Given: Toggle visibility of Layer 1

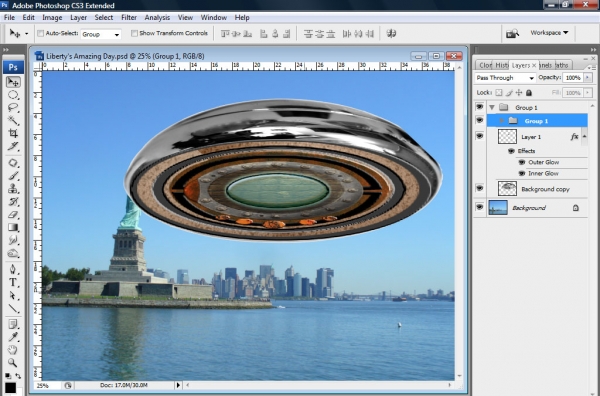Looking at the screenshot, I should tap(479, 136).
